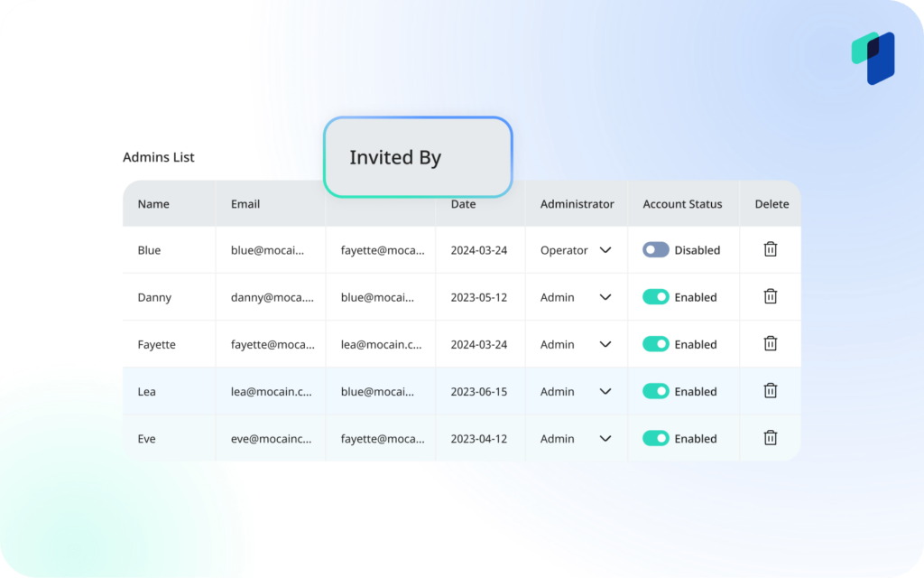Image resolution: width=924 pixels, height=578 pixels.
Task: Turn off Eve's account status toggle
Action: click(655, 439)
